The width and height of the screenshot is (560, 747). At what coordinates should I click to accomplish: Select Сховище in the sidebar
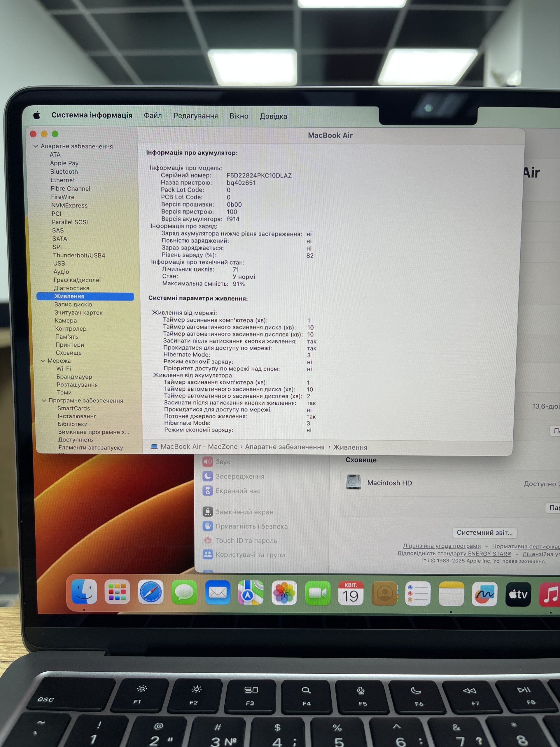[69, 352]
